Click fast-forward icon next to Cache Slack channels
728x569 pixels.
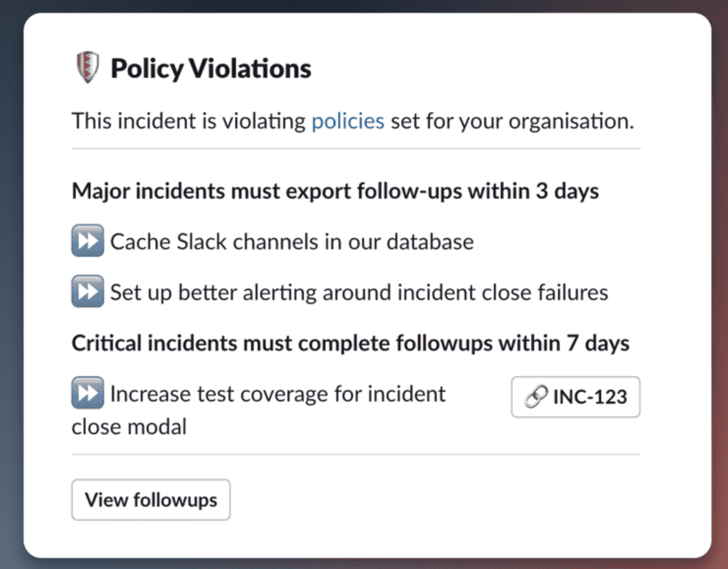[x=88, y=241]
